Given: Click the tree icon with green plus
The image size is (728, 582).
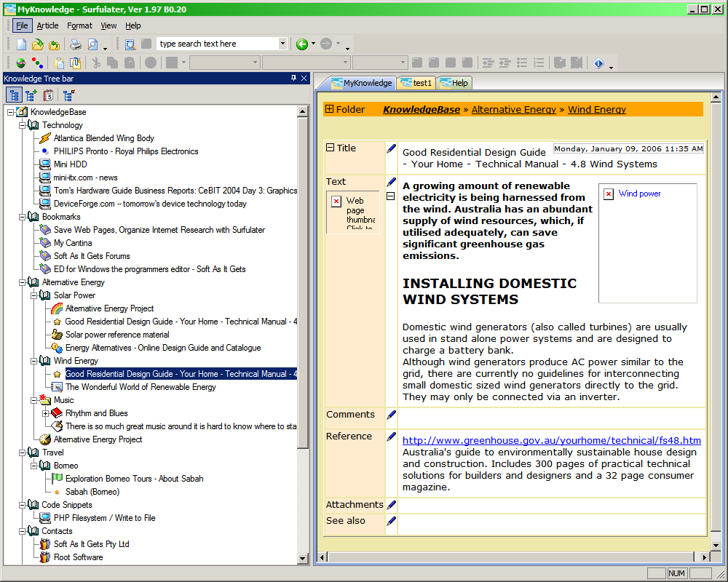Looking at the screenshot, I should coord(31,95).
